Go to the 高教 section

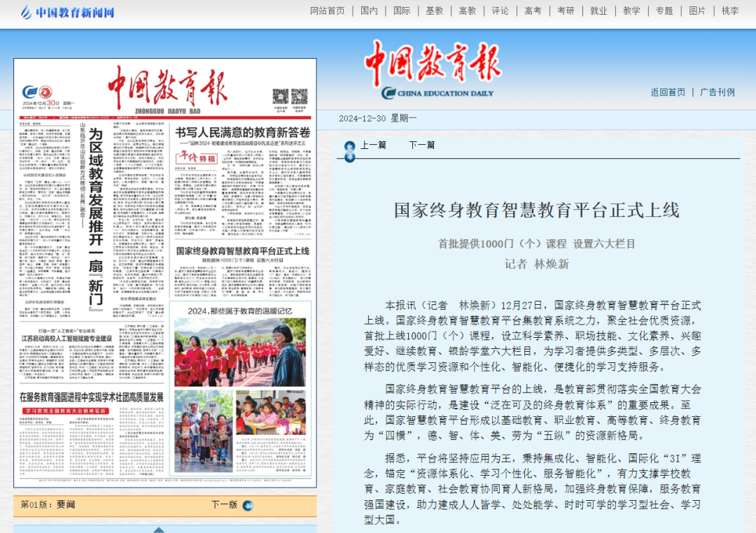(468, 10)
